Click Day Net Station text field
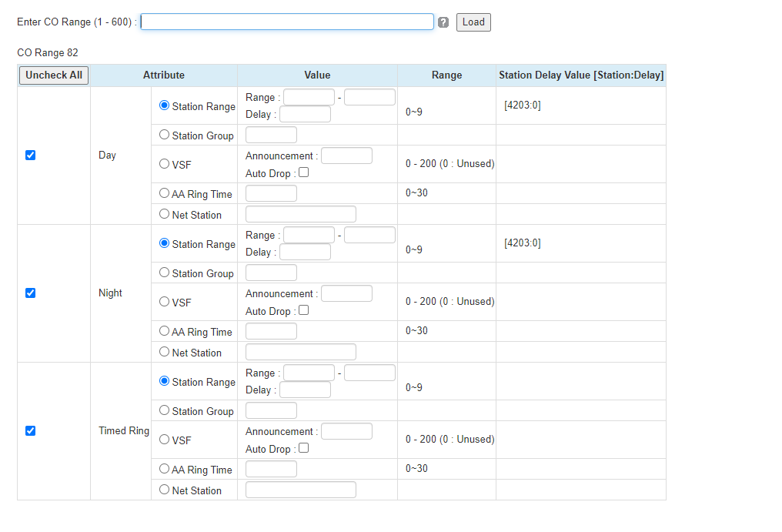 (x=300, y=215)
